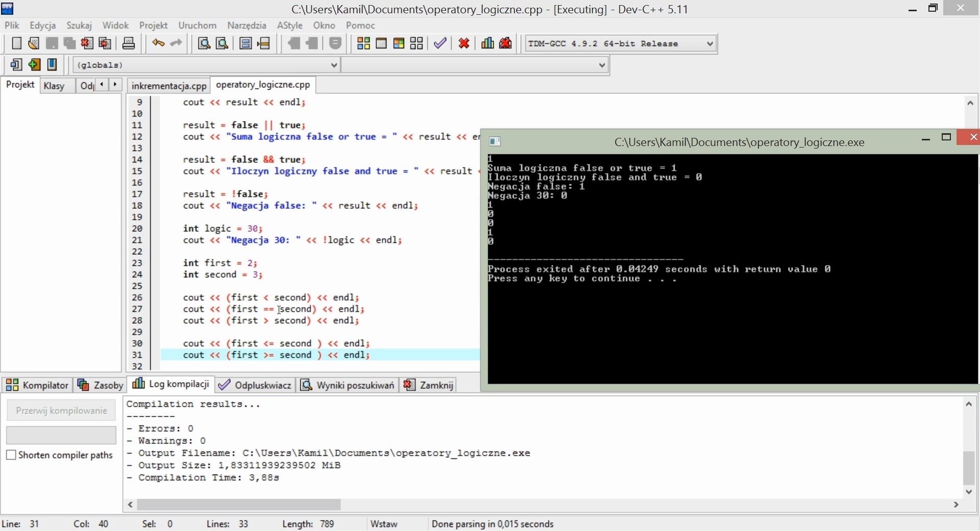Image resolution: width=980 pixels, height=531 pixels.
Task: Switch to the inkrementacja.cpp tab
Action: point(169,86)
